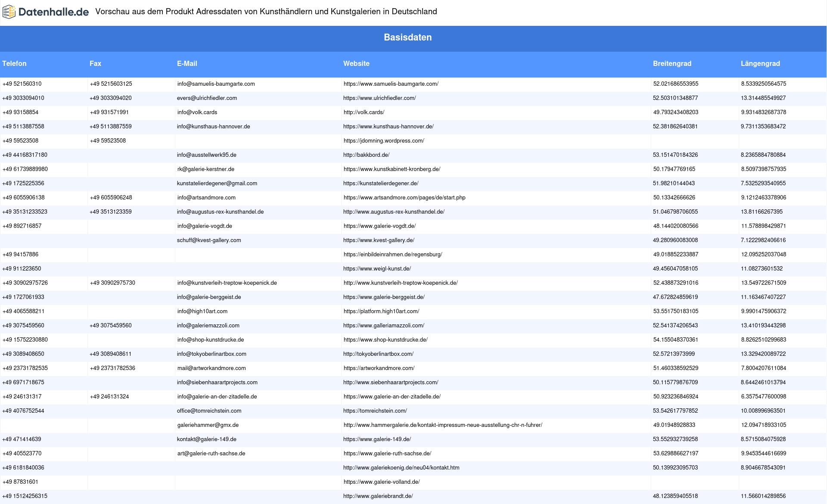The image size is (827, 504).
Task: Click the Längengrad column header
Action: (760, 63)
